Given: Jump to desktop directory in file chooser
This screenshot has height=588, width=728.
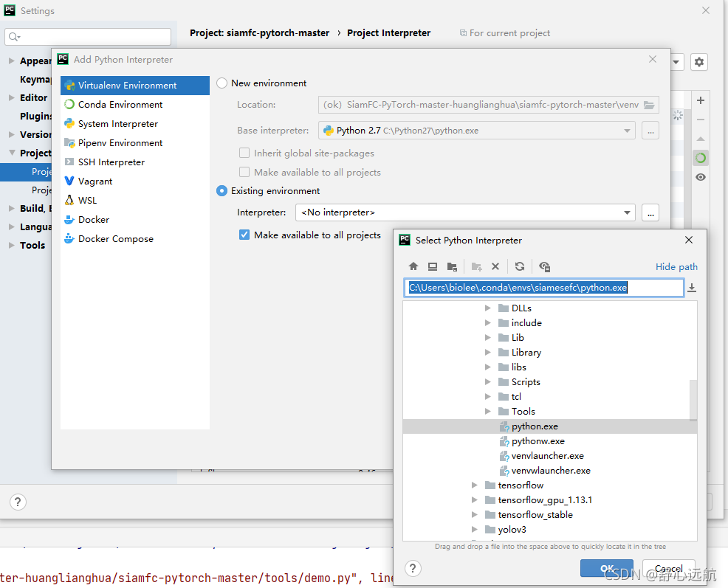Looking at the screenshot, I should [x=433, y=266].
